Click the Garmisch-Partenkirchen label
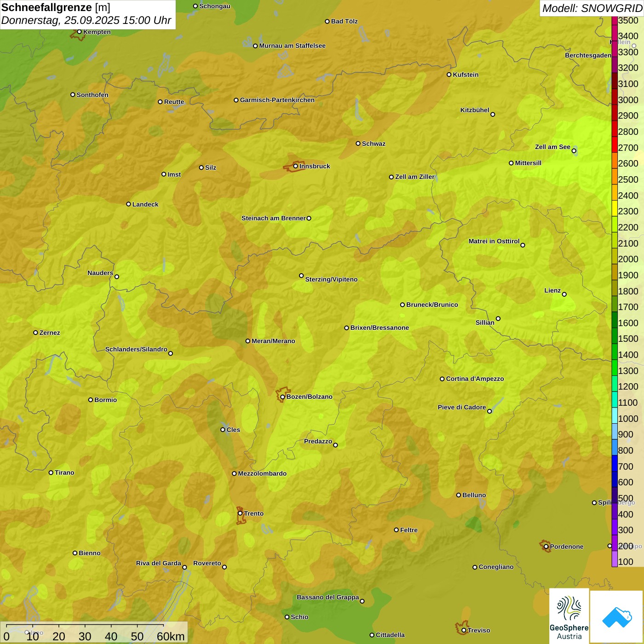 coord(277,100)
